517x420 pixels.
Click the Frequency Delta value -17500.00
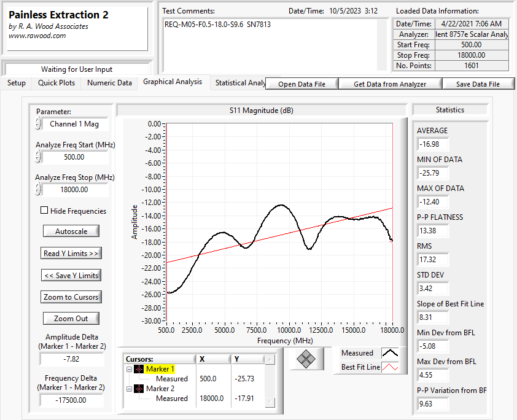pos(72,400)
